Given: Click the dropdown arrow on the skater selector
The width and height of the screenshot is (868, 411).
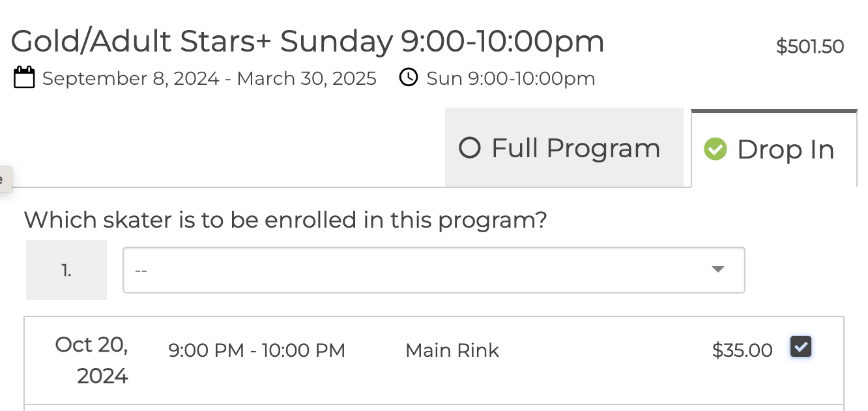Looking at the screenshot, I should click(x=719, y=269).
